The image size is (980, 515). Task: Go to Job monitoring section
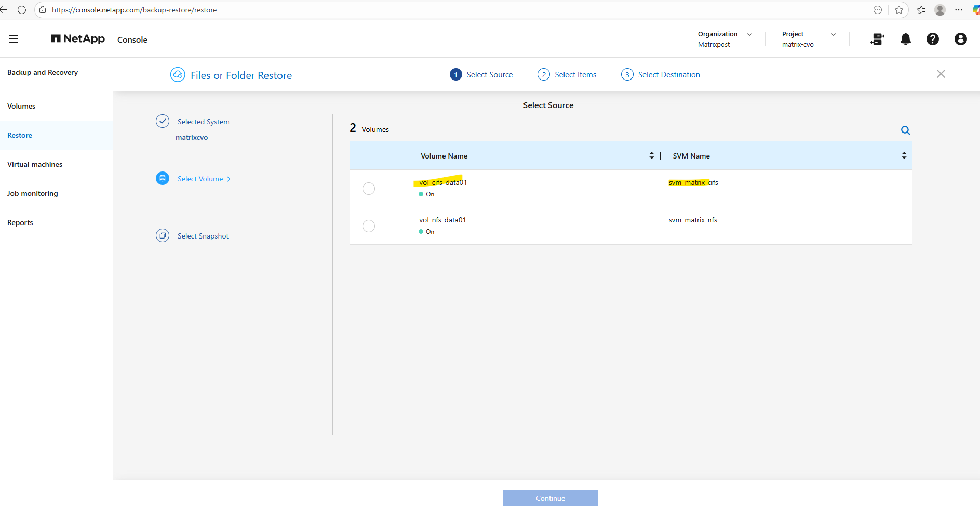pyautogui.click(x=33, y=193)
